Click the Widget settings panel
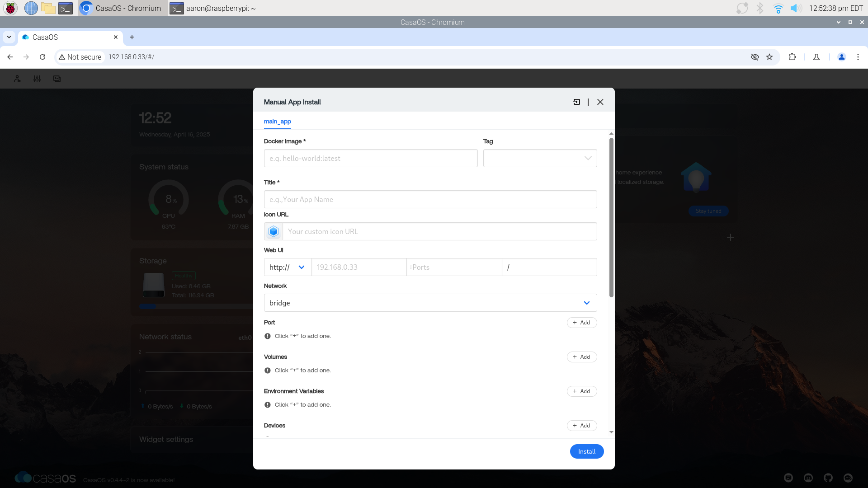 click(x=192, y=439)
